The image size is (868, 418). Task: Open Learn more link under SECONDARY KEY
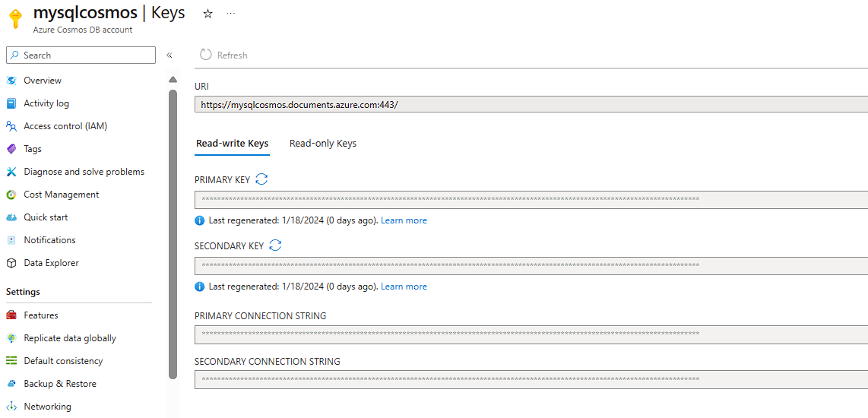pos(404,287)
